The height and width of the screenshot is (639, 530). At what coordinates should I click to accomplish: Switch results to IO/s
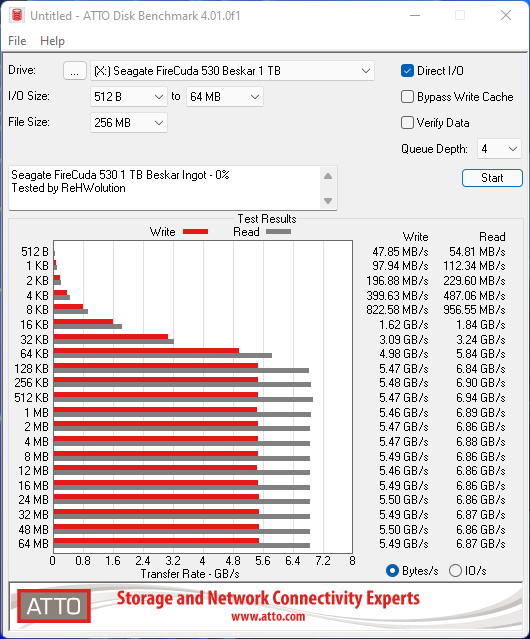click(455, 571)
